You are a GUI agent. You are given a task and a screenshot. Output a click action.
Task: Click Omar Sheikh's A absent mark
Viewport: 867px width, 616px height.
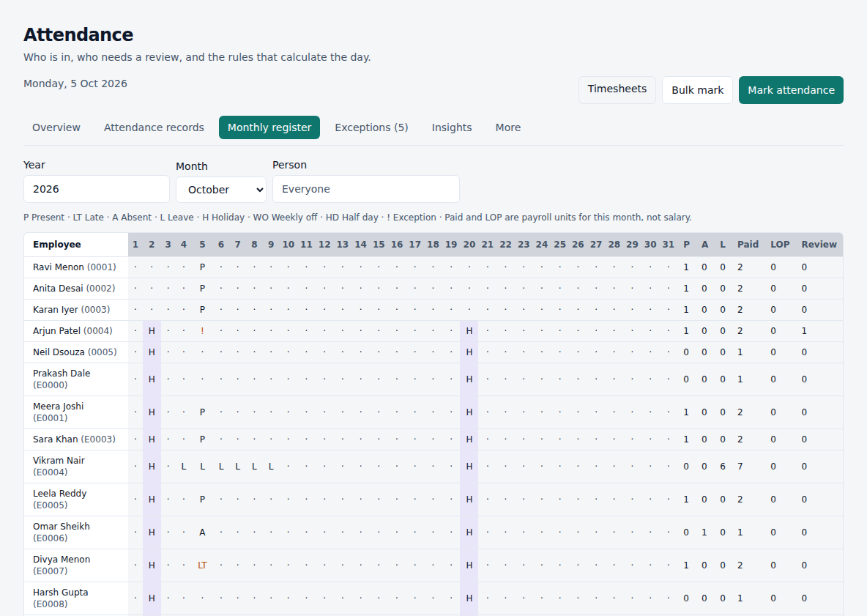[x=202, y=532]
